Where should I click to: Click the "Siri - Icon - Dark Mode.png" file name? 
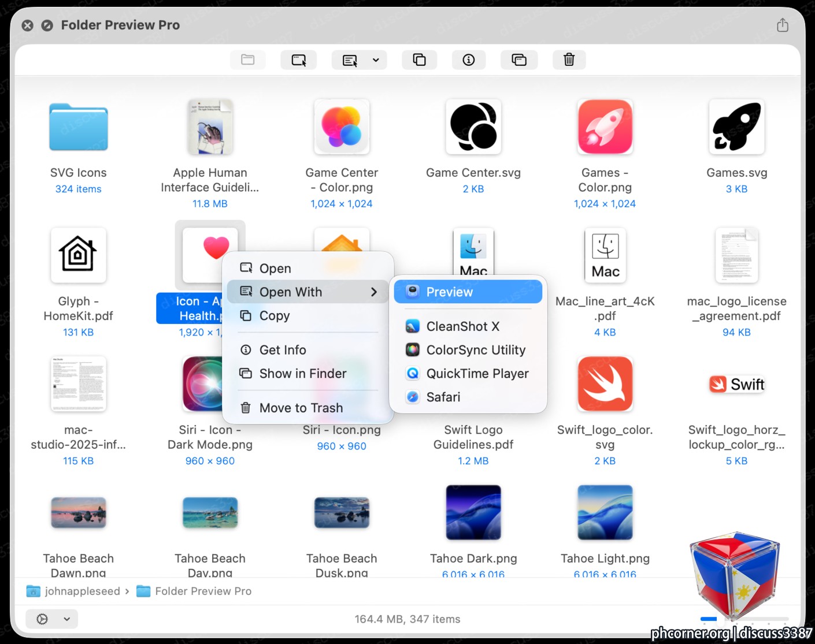pyautogui.click(x=210, y=437)
